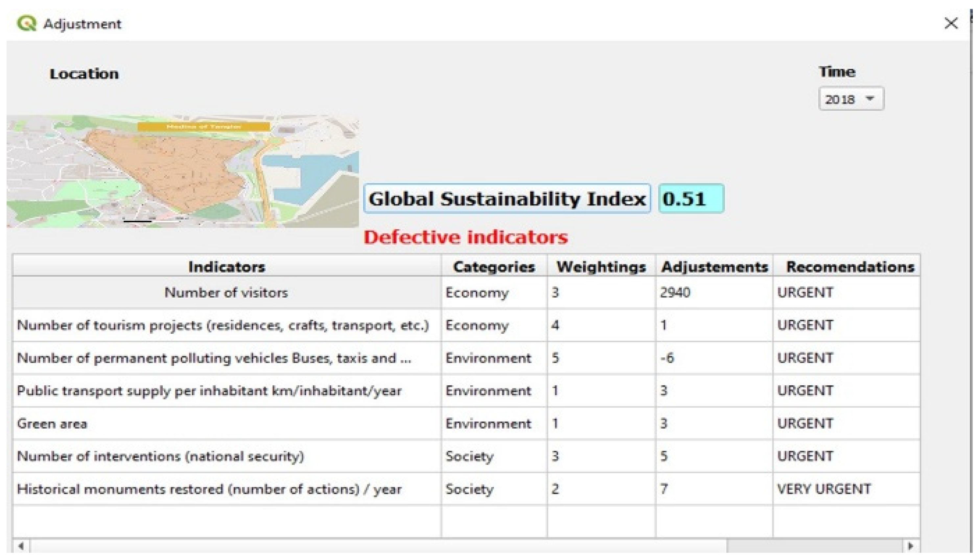Open the 2018 year dropdown
This screenshot has width=980, height=560.
click(x=851, y=99)
